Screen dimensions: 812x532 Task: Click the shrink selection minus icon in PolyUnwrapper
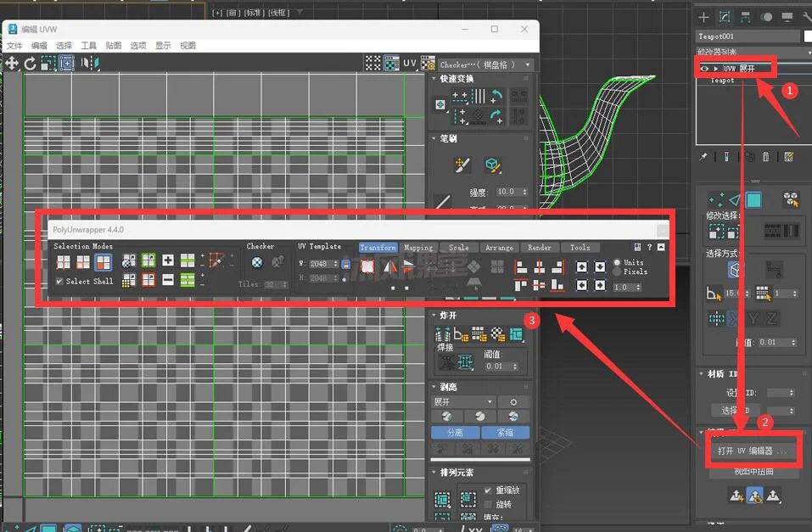pos(168,280)
